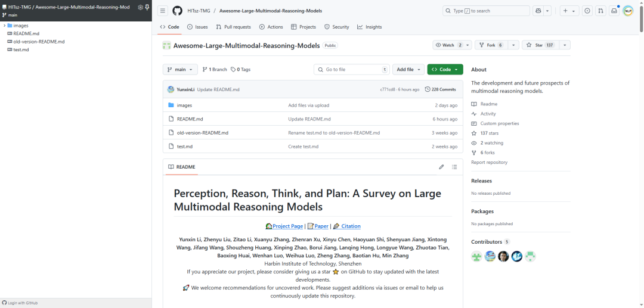Open the hamburger navigation menu
This screenshot has height=308, width=644.
click(163, 11)
